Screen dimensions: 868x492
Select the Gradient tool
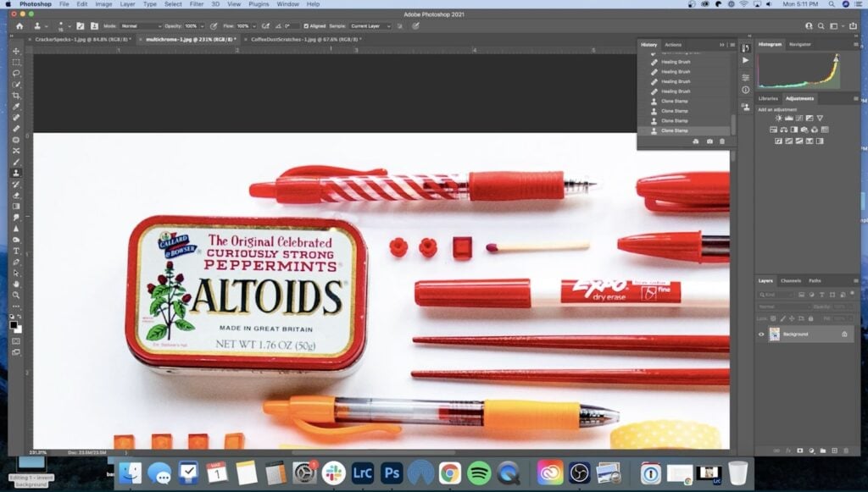tap(16, 206)
